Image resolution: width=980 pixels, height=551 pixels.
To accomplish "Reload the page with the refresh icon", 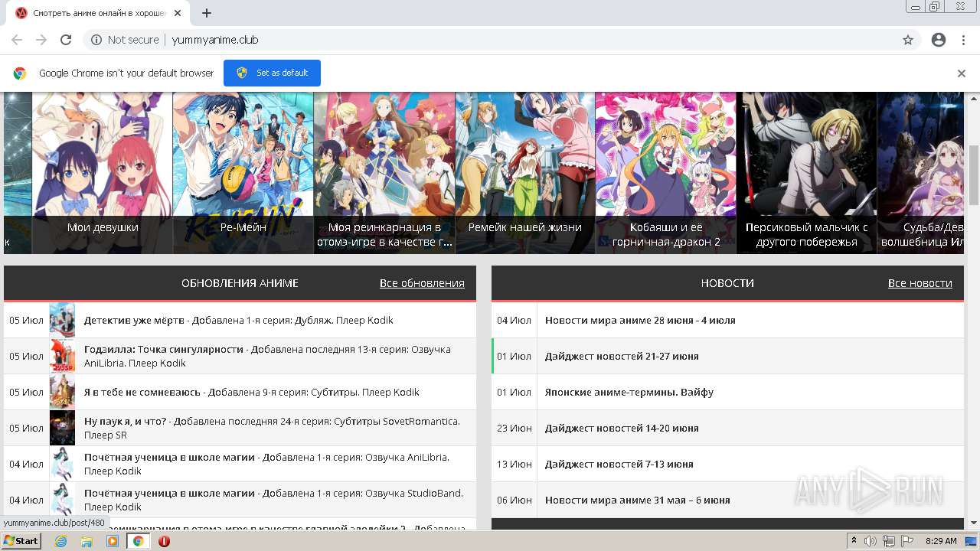I will click(x=66, y=40).
